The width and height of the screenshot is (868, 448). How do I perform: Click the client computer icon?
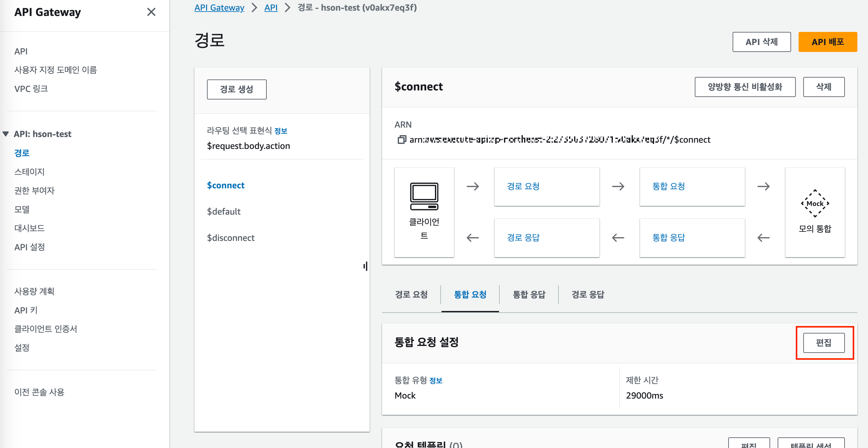(424, 196)
